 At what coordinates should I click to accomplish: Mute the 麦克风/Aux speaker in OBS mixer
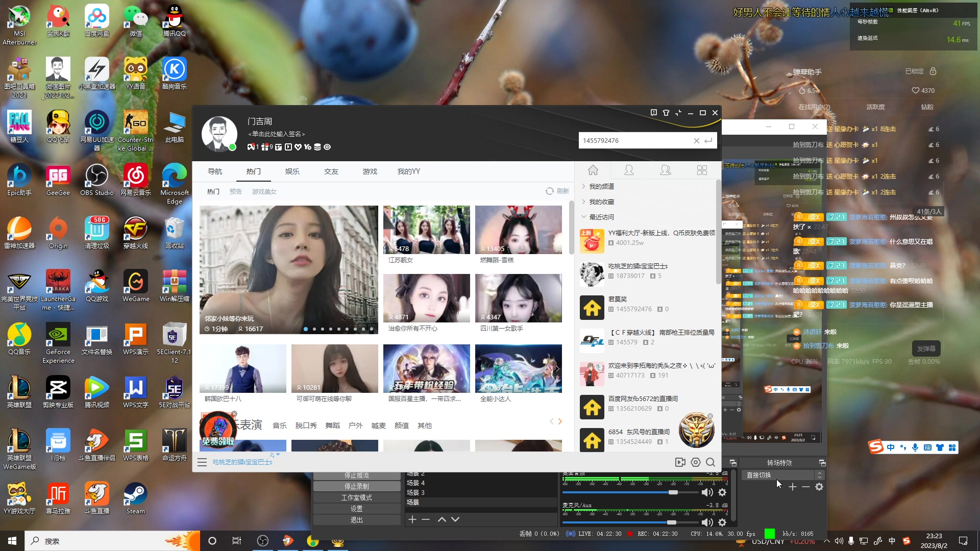(x=707, y=522)
